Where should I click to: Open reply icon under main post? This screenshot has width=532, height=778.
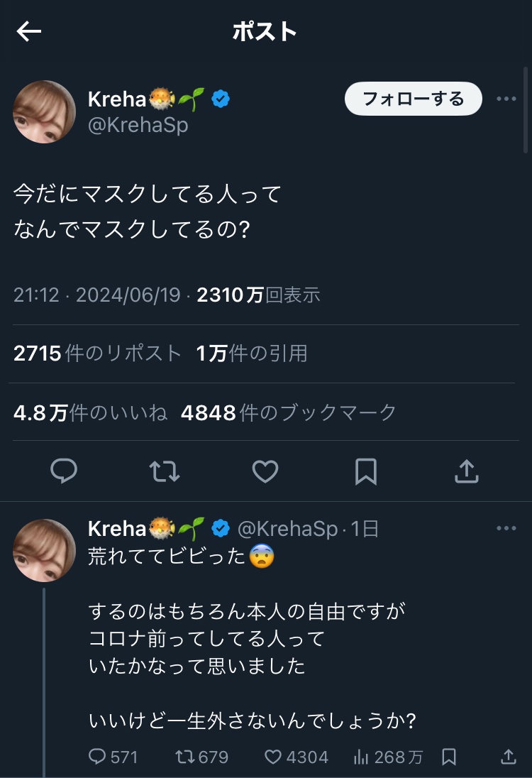tap(64, 471)
